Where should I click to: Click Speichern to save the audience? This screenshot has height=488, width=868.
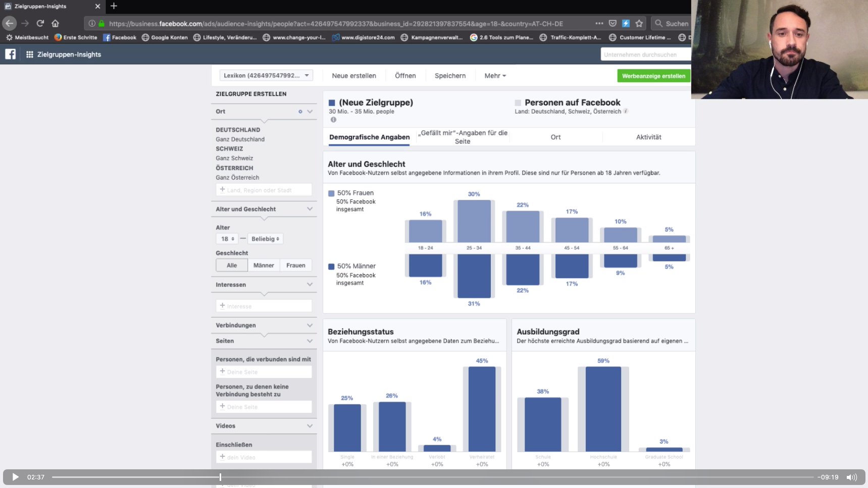coord(450,76)
